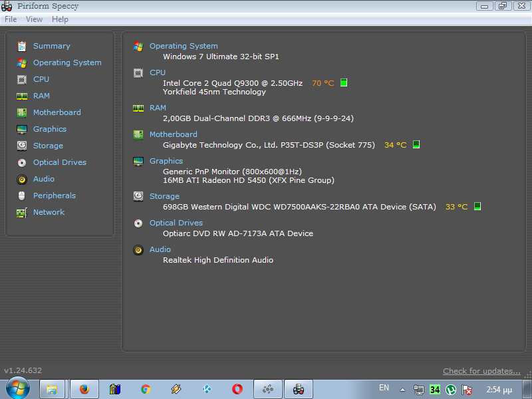Click the Summary clipboard icon in sidebar
The image size is (532, 399).
coord(22,46)
